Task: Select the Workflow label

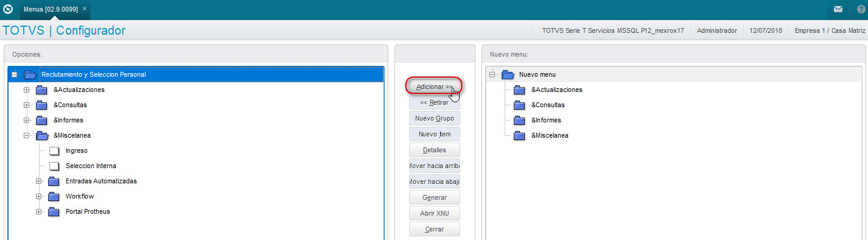Action: [x=80, y=197]
